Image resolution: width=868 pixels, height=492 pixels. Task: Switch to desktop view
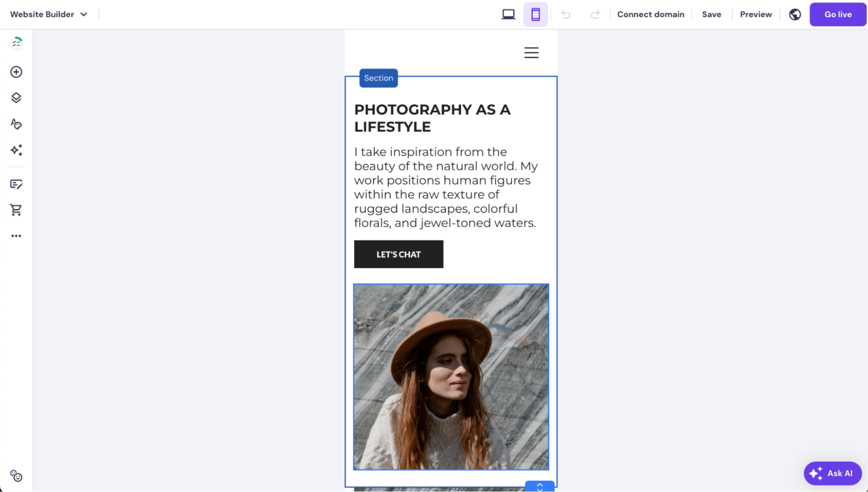pyautogui.click(x=508, y=14)
